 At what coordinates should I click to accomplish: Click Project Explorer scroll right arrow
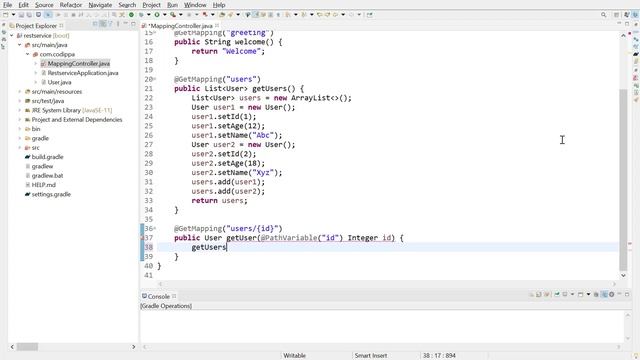point(133,347)
